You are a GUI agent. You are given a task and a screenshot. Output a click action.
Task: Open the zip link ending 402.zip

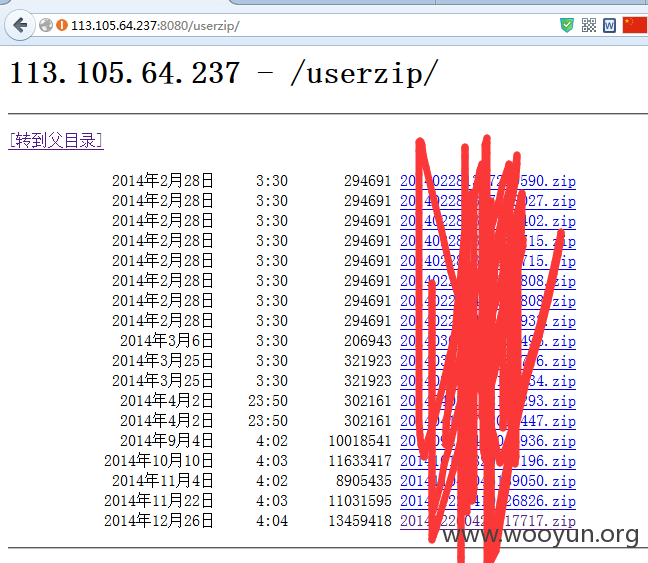(x=488, y=221)
